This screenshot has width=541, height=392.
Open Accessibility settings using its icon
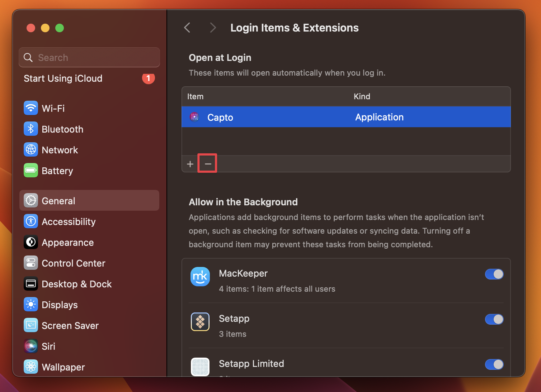(31, 221)
